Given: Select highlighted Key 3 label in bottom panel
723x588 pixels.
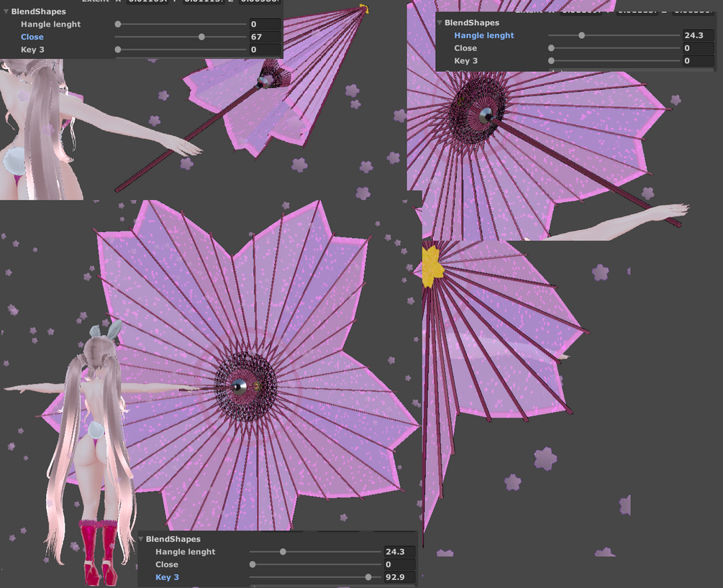Looking at the screenshot, I should pyautogui.click(x=168, y=577).
